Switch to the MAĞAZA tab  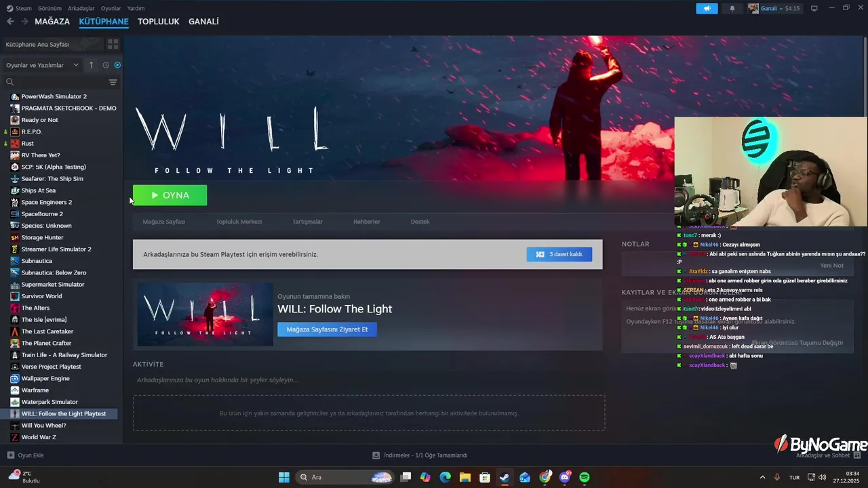52,22
